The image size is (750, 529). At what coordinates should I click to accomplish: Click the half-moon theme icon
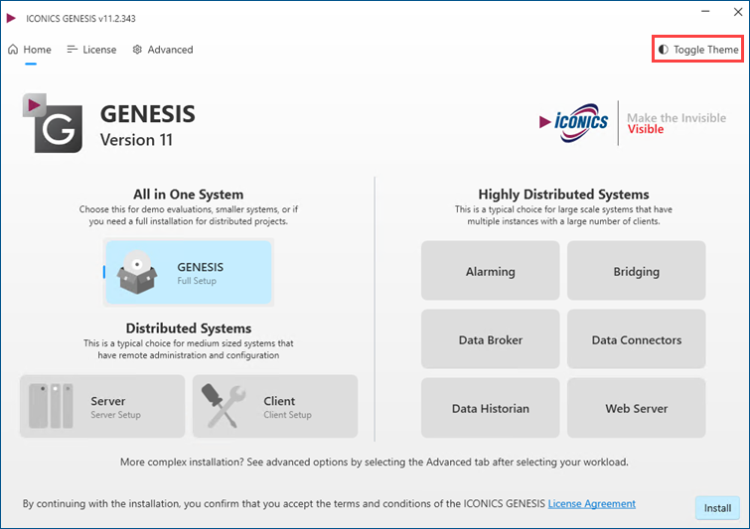pyautogui.click(x=663, y=49)
